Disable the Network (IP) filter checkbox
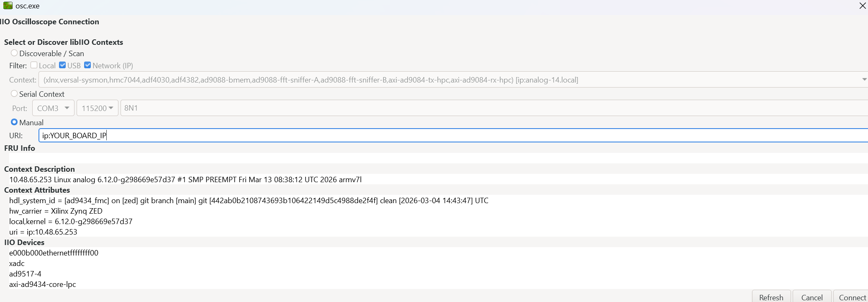The width and height of the screenshot is (868, 302). tap(87, 65)
